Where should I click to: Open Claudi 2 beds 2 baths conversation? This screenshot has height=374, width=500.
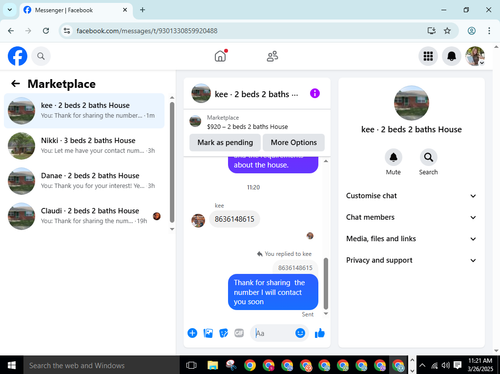84,216
